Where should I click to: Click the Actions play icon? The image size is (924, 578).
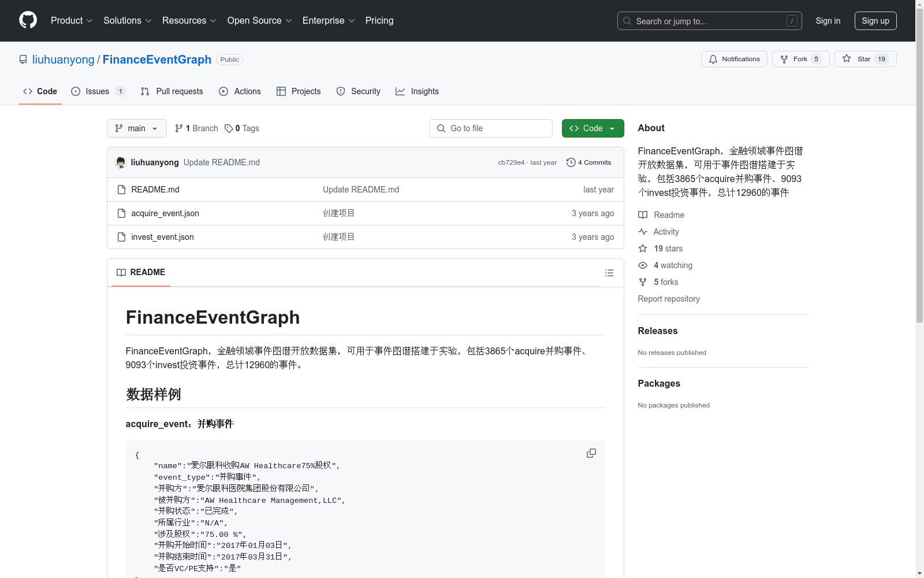coord(223,91)
